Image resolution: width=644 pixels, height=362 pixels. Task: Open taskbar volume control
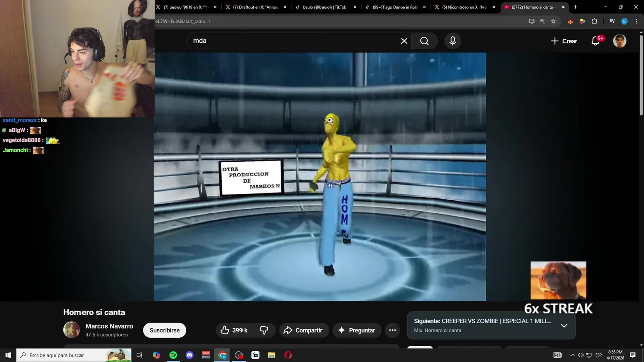coord(580,355)
